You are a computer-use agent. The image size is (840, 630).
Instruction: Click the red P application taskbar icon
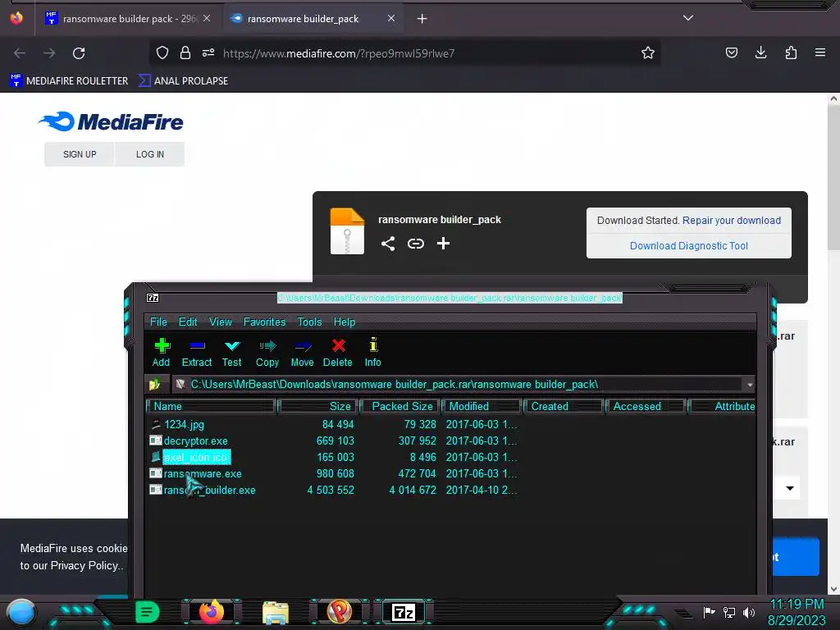coord(339,612)
